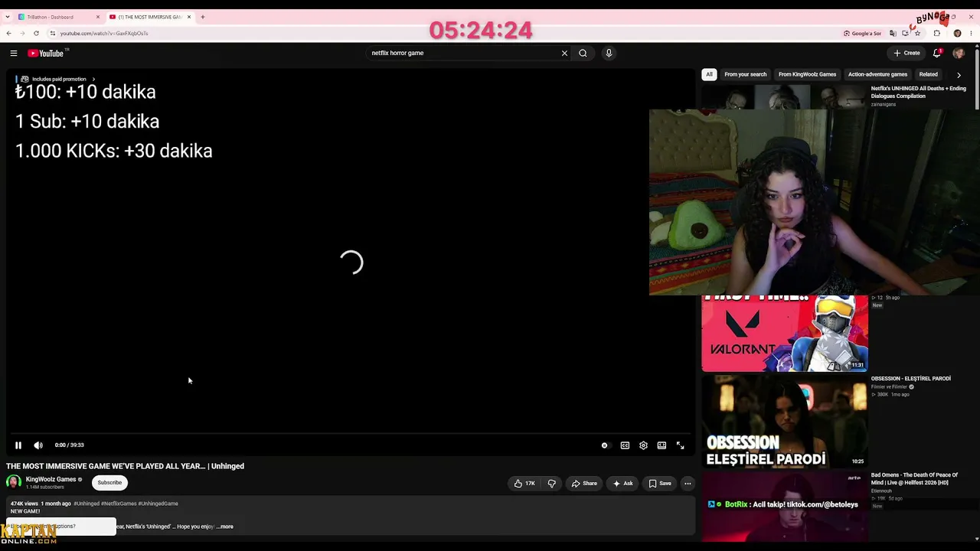This screenshot has width=980, height=551.
Task: Open the YouTube account avatar menu
Action: tap(959, 53)
